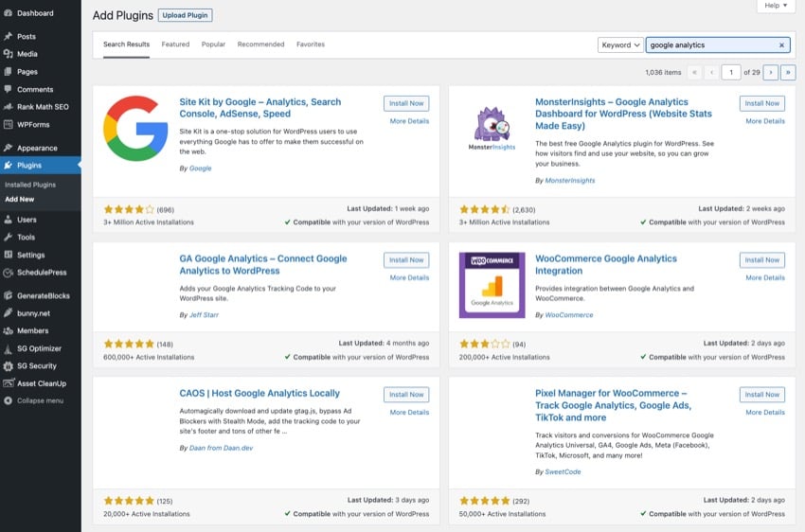Open the author link Jeff Starr

point(204,315)
